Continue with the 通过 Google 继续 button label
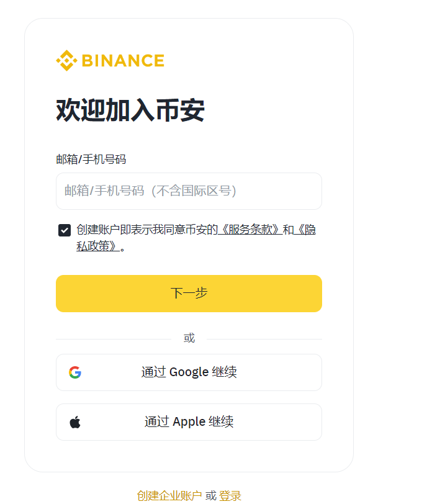Image resolution: width=427 pixels, height=504 pixels. click(189, 372)
